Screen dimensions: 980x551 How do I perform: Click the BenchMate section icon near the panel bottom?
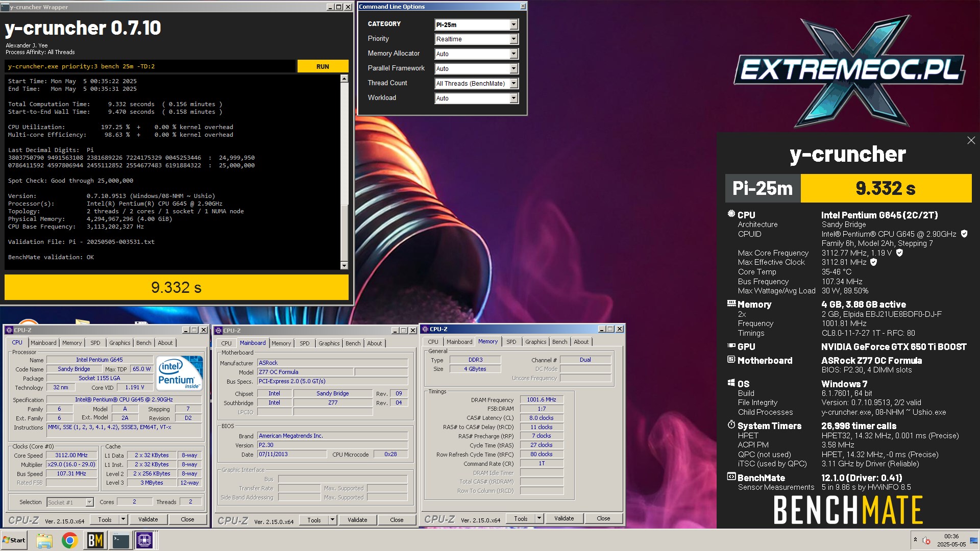click(x=731, y=477)
